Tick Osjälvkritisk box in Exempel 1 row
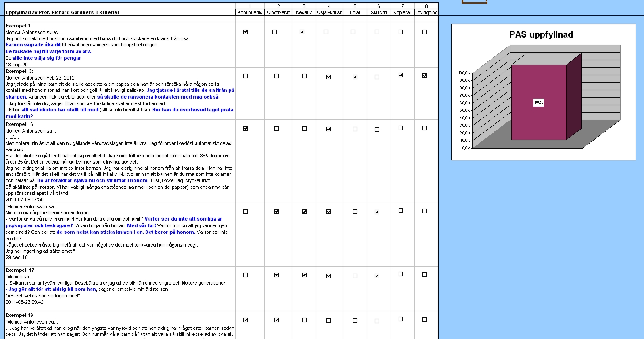644x339 pixels. (x=326, y=32)
